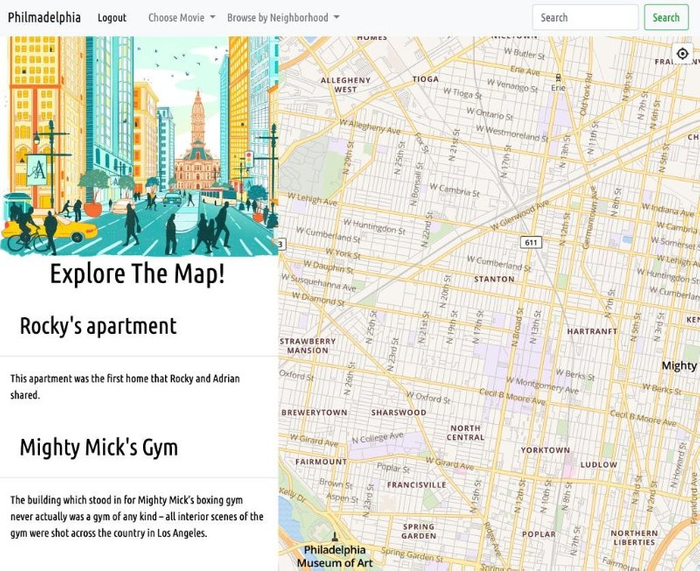Click the geolocate crosshair icon on map
This screenshot has height=571, width=700.
(x=682, y=54)
